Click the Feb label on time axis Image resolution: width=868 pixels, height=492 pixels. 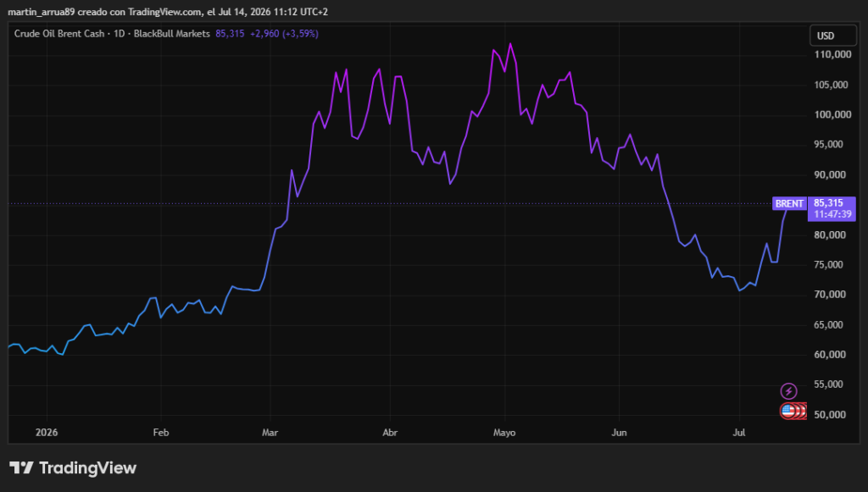pos(160,432)
